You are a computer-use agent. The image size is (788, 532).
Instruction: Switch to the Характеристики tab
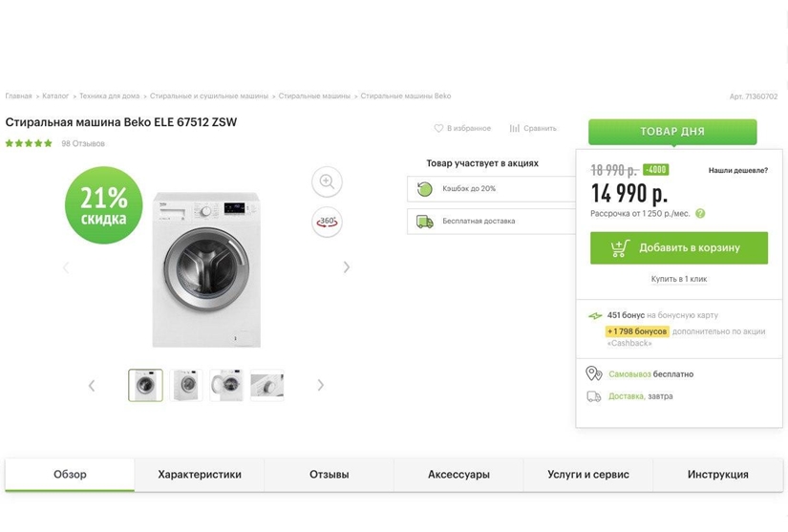[x=199, y=475]
